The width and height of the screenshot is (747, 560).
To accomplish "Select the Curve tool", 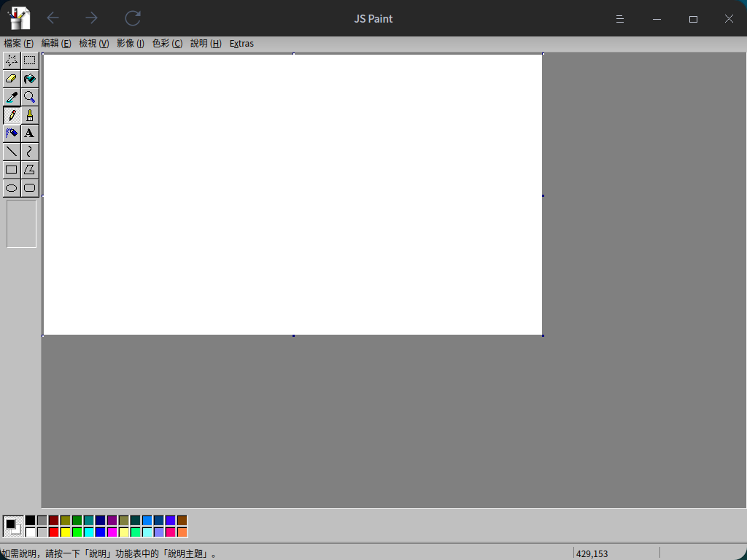I will click(x=29, y=152).
